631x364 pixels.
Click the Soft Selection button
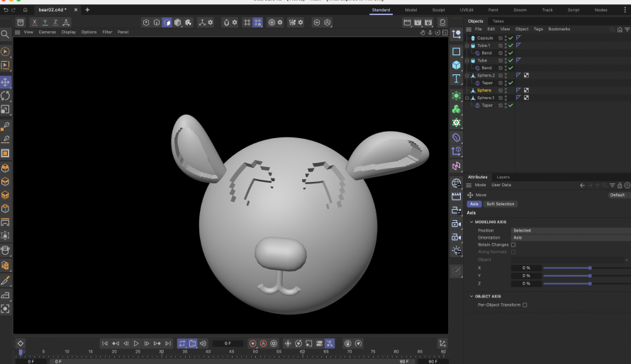(x=500, y=204)
